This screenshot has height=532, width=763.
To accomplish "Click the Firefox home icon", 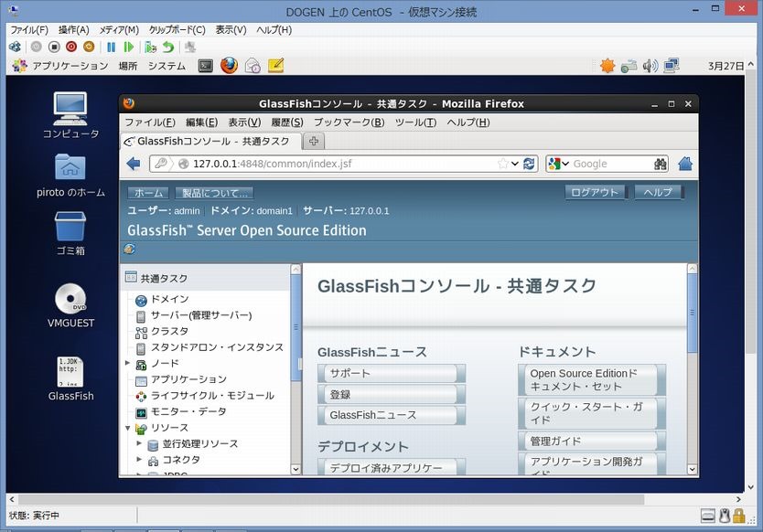I will click(x=685, y=164).
